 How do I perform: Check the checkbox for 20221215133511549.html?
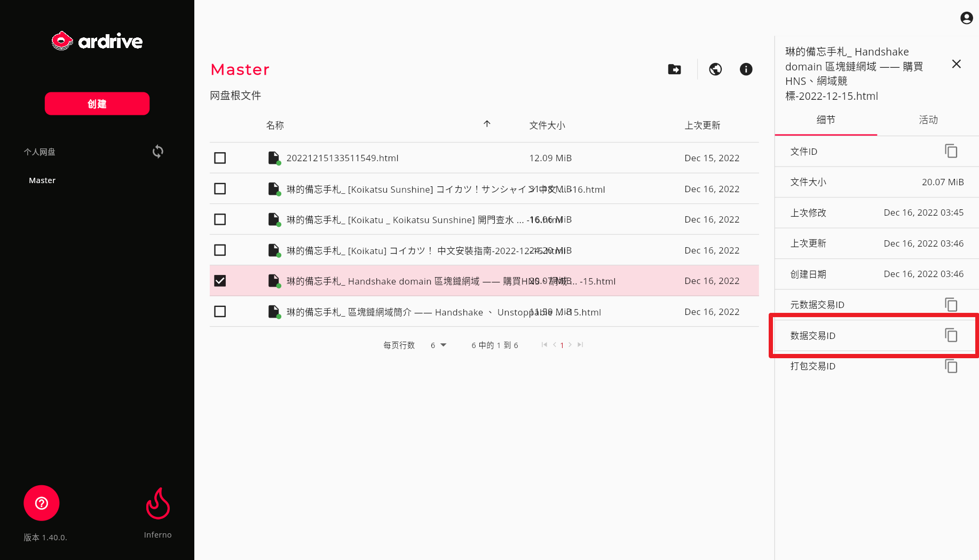point(219,157)
